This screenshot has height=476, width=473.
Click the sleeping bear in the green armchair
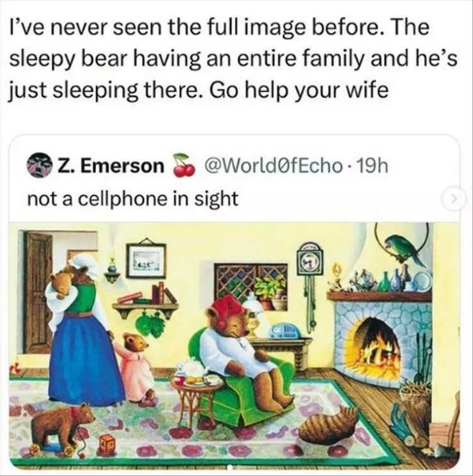[243, 346]
